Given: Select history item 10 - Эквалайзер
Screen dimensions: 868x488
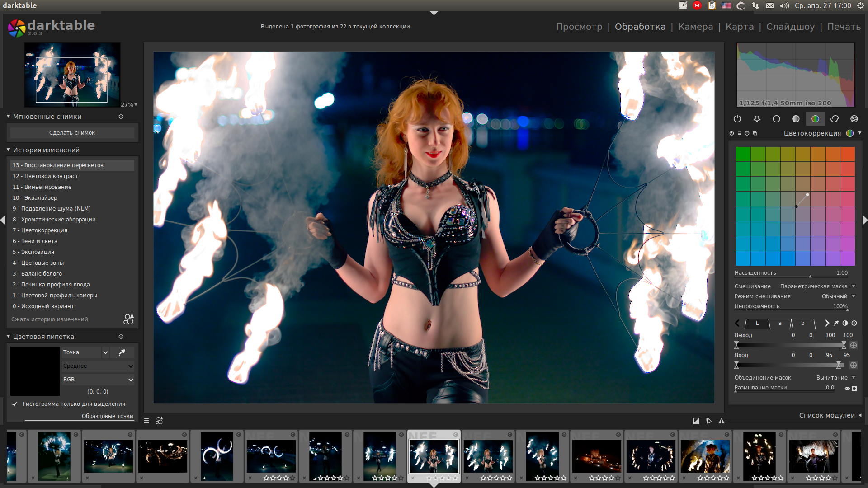Looking at the screenshot, I should tap(72, 198).
